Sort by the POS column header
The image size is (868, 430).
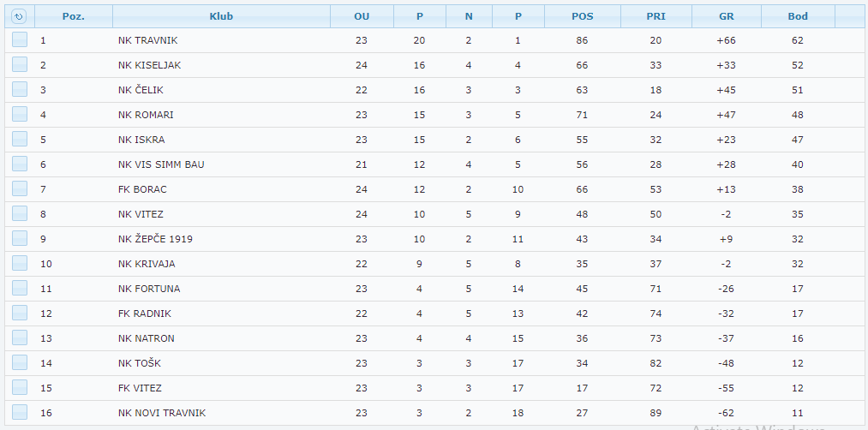point(582,16)
